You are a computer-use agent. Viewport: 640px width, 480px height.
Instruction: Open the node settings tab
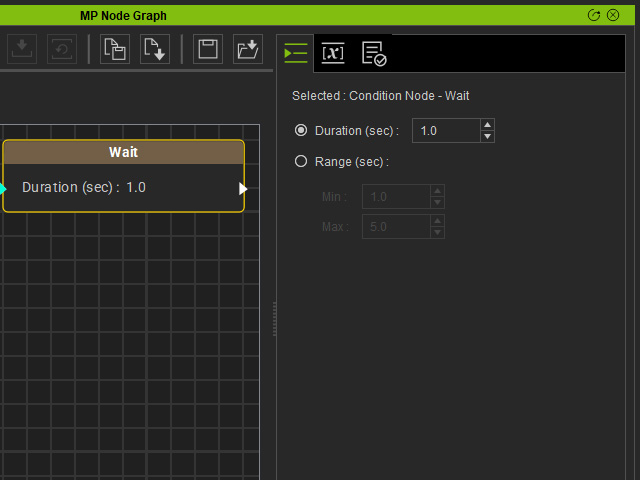[x=296, y=53]
